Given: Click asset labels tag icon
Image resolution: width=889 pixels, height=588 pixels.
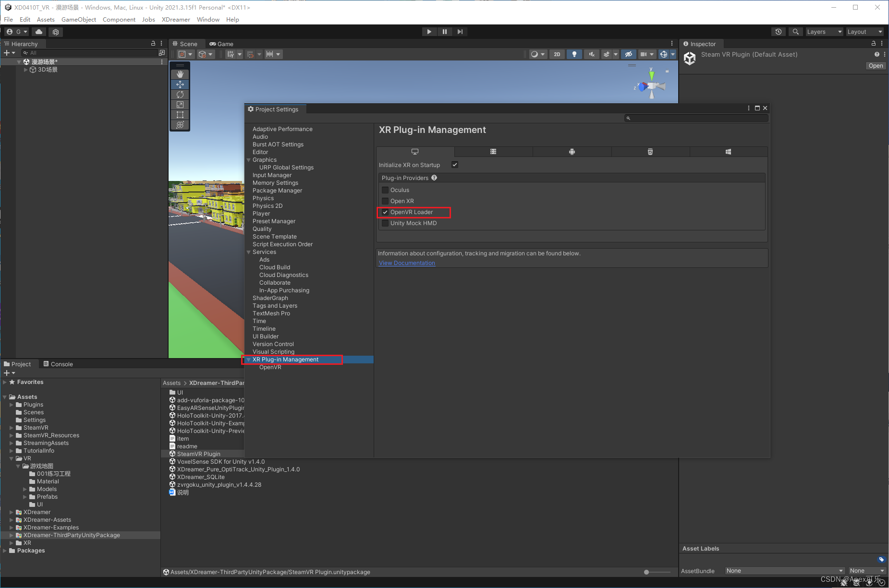Looking at the screenshot, I should (881, 559).
